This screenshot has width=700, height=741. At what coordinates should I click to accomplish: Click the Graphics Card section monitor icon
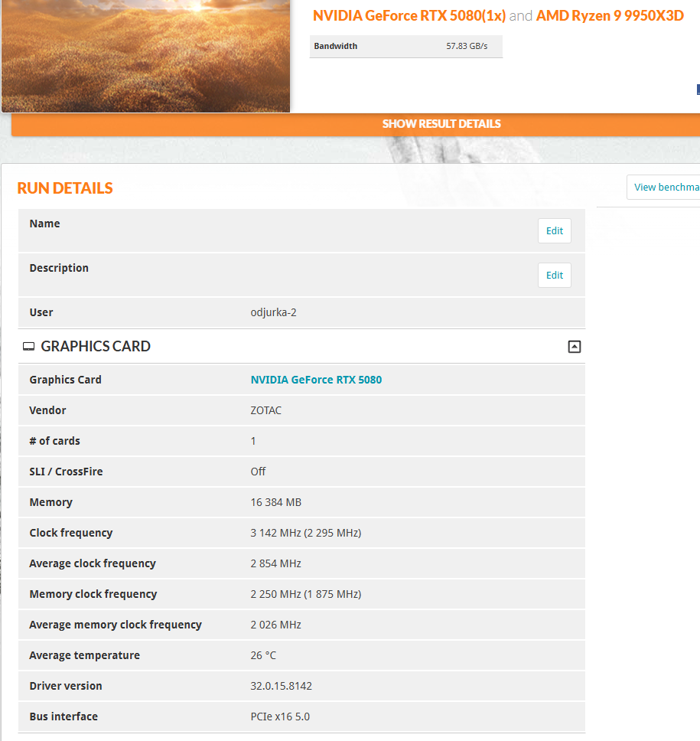click(x=29, y=347)
